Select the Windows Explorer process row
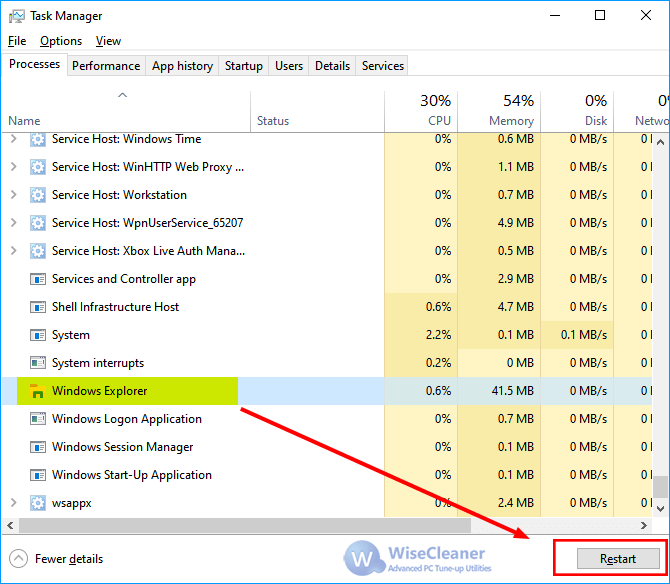This screenshot has height=584, width=670. tap(327, 391)
